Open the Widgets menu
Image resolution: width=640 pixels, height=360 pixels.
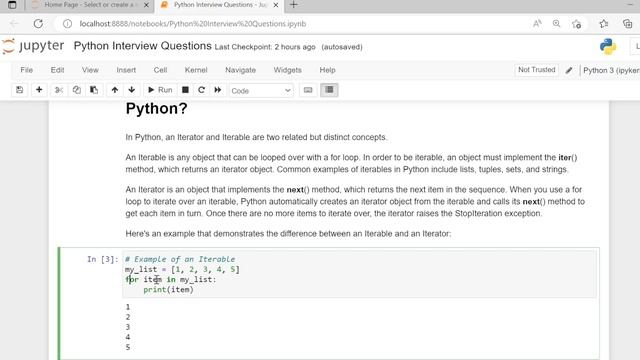(x=287, y=70)
